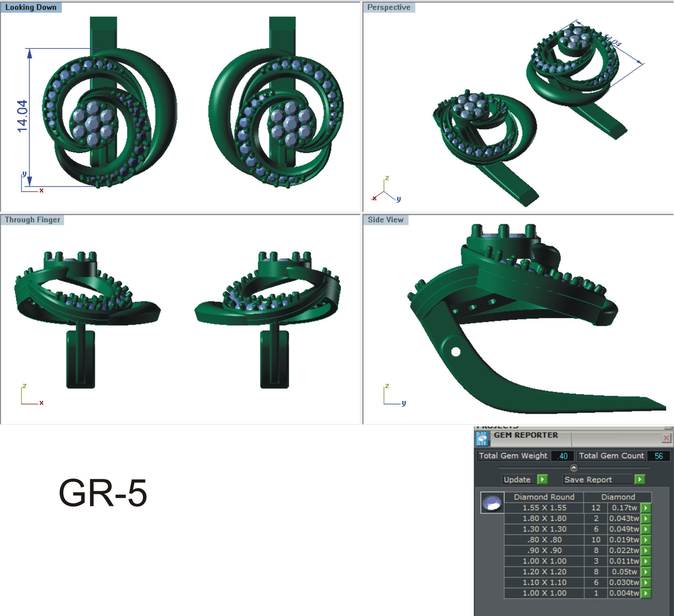Select the Looking Down viewport title

click(x=31, y=7)
